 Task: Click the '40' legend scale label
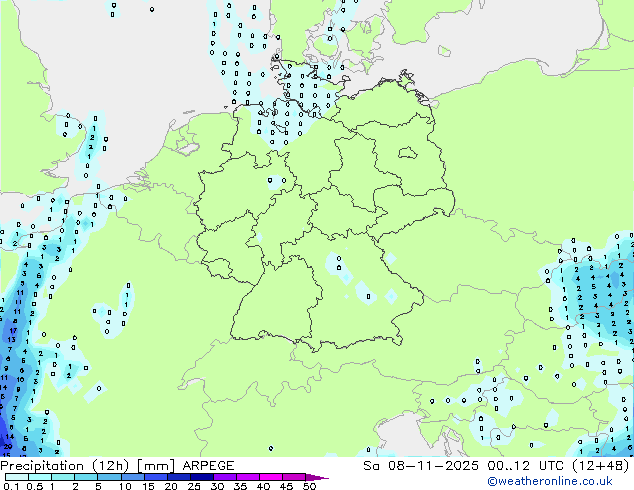[x=263, y=486]
